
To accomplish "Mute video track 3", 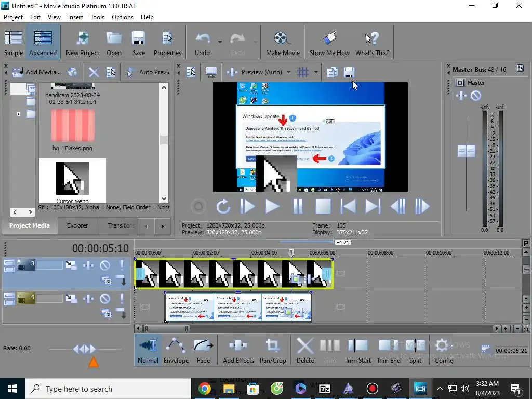I will tap(105, 265).
